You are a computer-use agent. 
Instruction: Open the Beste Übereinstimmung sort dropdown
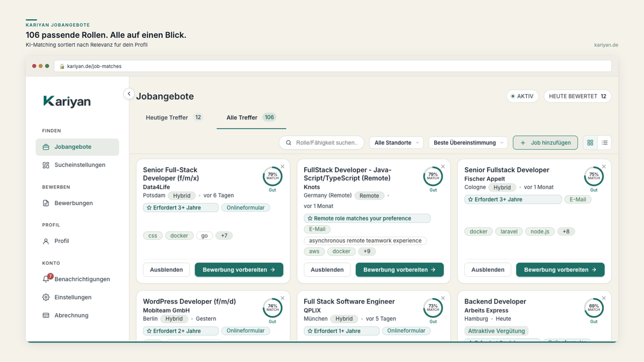[468, 143]
